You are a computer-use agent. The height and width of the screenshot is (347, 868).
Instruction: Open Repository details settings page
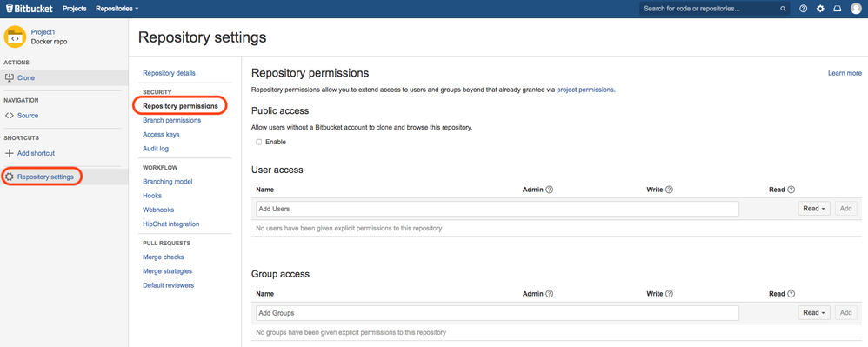(169, 73)
